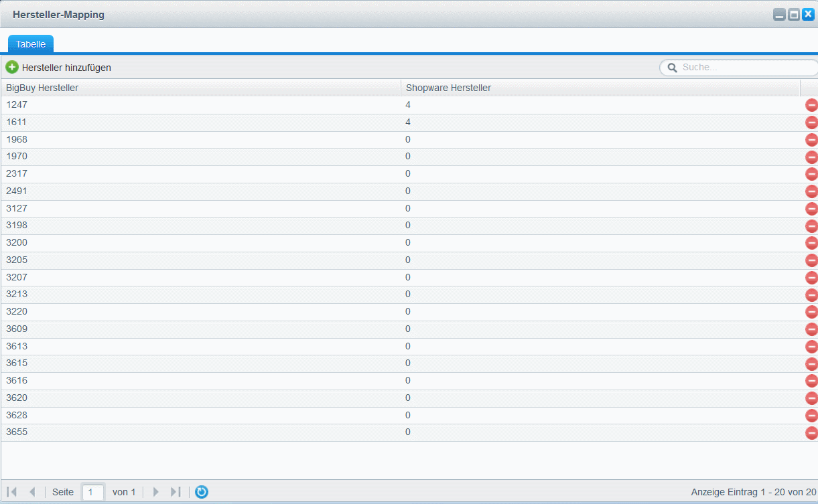Click the page number input box
The width and height of the screenshot is (818, 504).
click(93, 492)
